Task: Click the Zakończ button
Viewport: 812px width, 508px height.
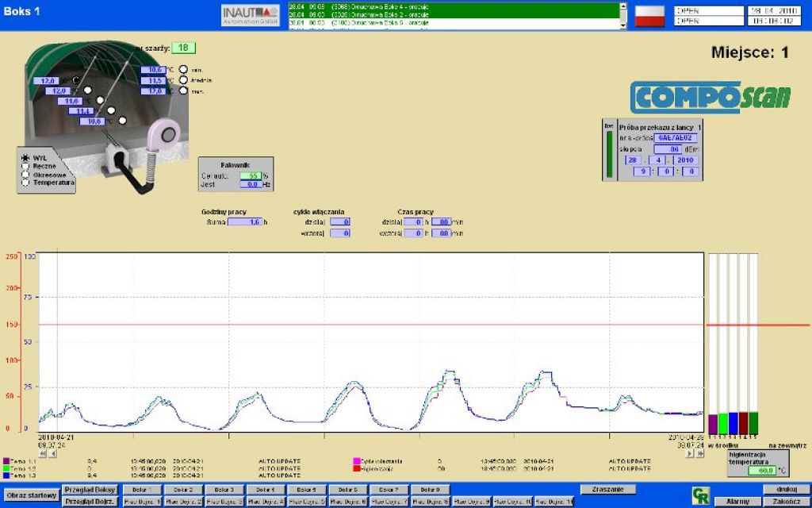Action: coord(786,501)
